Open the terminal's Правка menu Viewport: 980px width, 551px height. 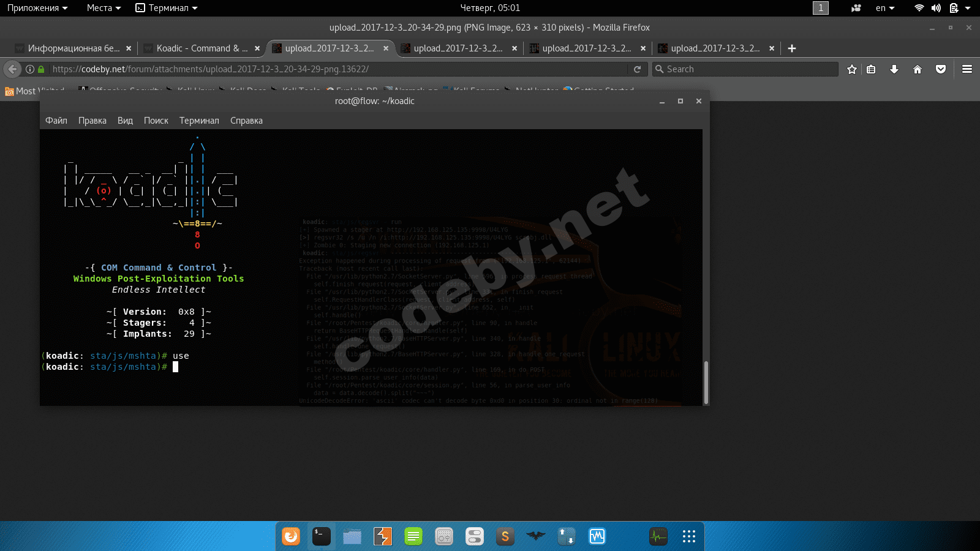[92, 121]
